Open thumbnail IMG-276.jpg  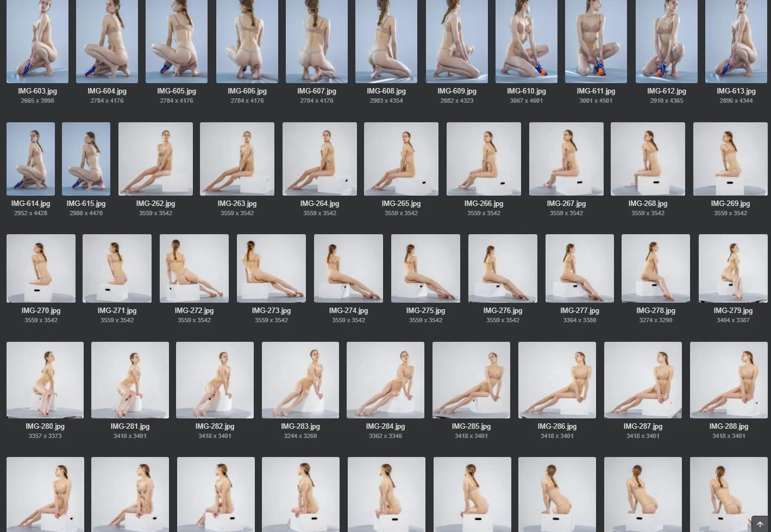pyautogui.click(x=503, y=268)
